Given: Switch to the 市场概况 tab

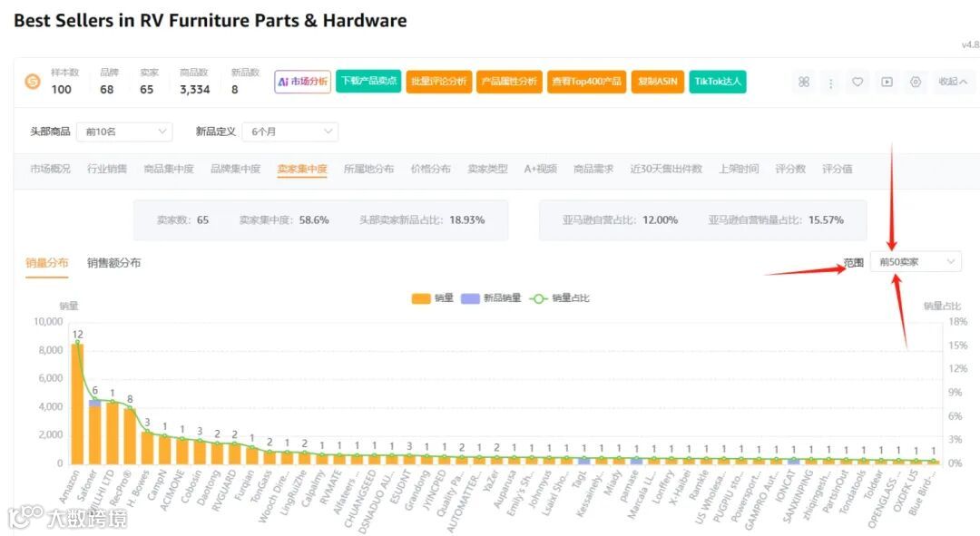Looking at the screenshot, I should pos(51,169).
